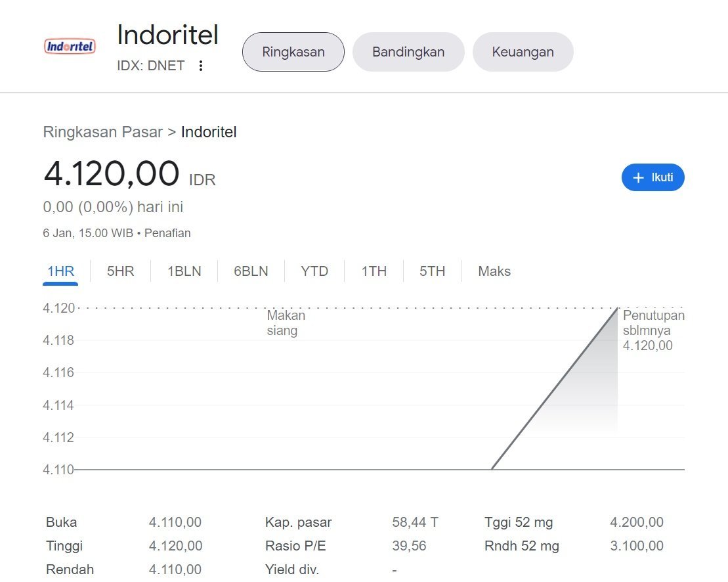Click the Ringkasan Pasar breadcrumb link
Image resolution: width=728 pixels, height=582 pixels.
(x=102, y=132)
